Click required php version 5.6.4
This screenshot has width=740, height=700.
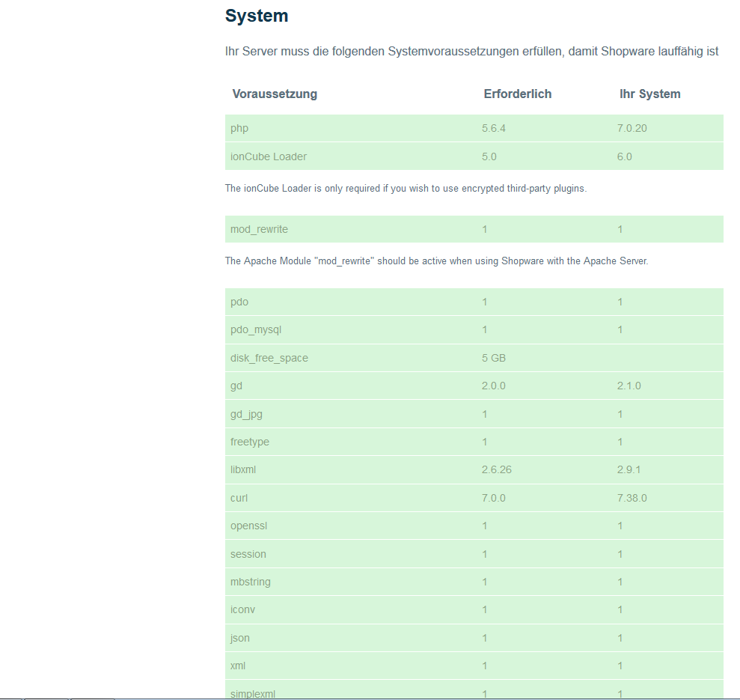click(494, 128)
